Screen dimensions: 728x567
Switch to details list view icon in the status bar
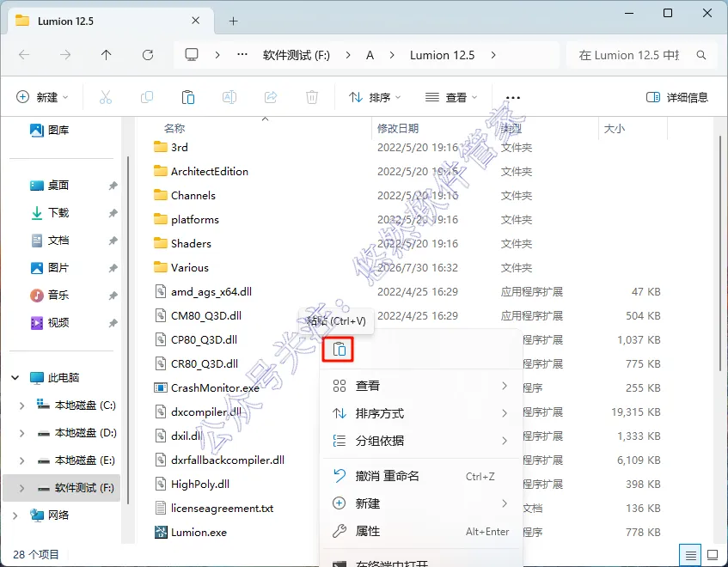(691, 555)
